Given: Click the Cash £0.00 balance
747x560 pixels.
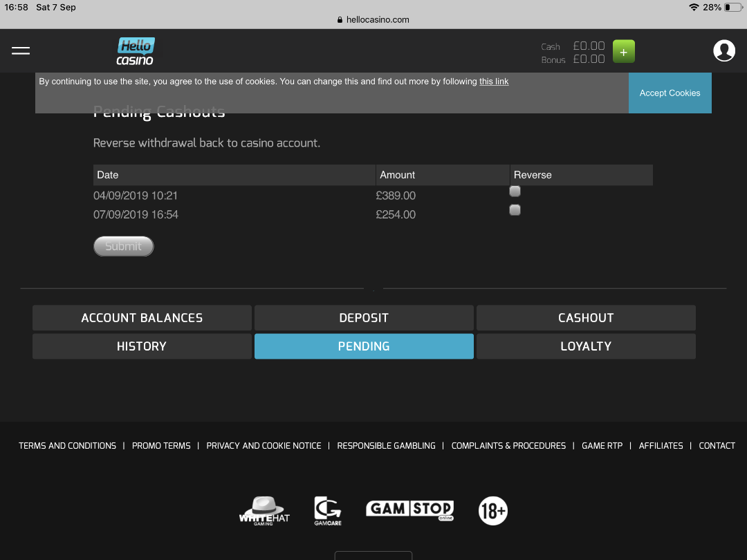Looking at the screenshot, I should pyautogui.click(x=573, y=46).
